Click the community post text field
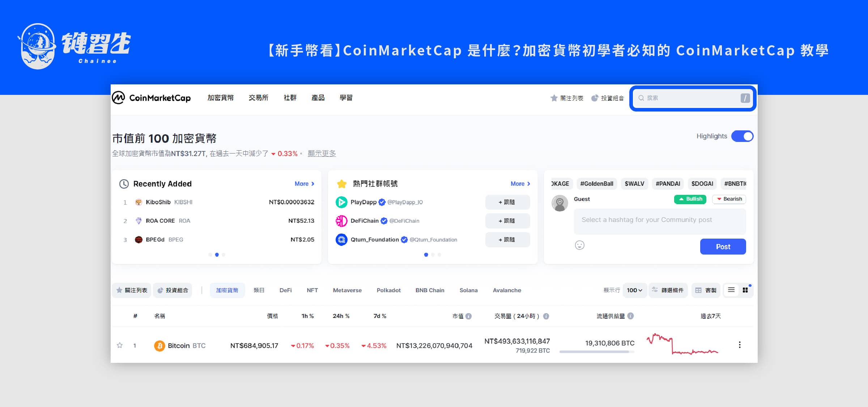Viewport: 868px width, 407px height. point(660,221)
